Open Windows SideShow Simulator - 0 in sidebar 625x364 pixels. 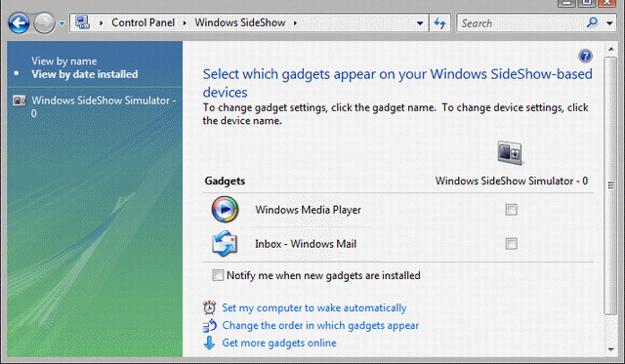104,106
